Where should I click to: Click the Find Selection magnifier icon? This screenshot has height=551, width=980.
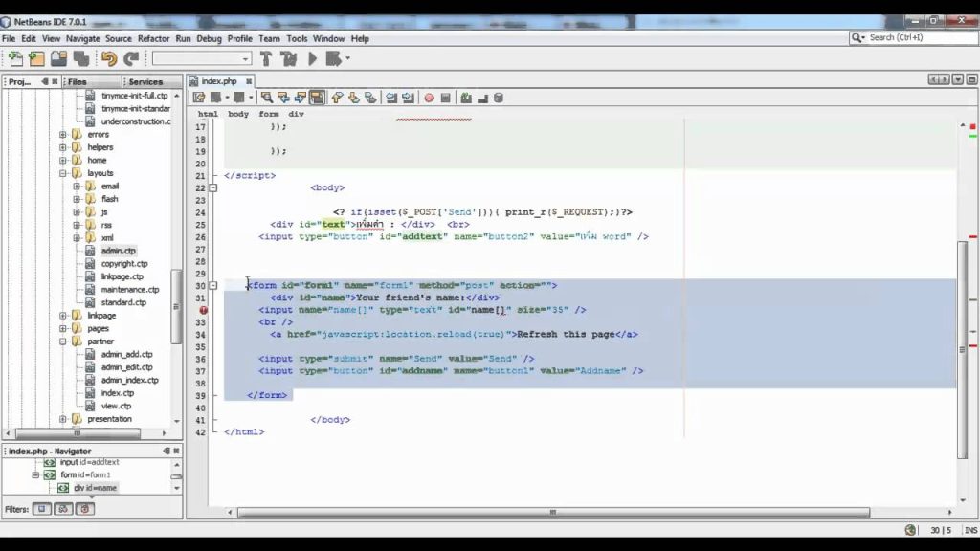267,98
